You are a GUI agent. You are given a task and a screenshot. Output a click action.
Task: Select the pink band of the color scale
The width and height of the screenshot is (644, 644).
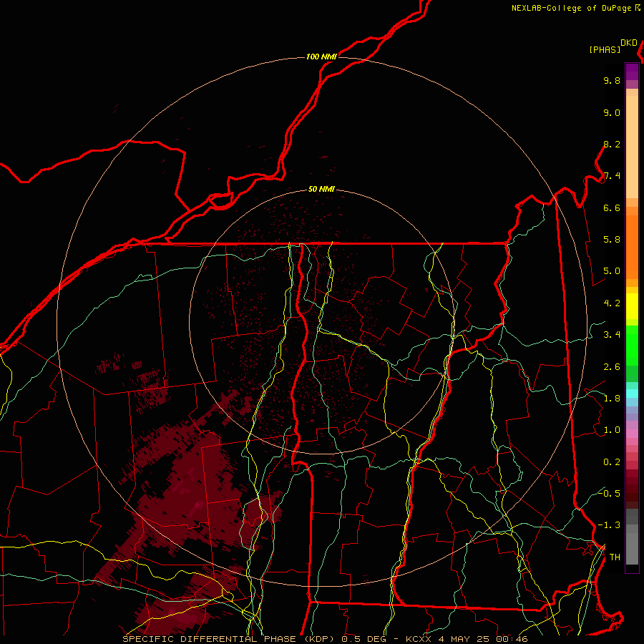click(632, 434)
